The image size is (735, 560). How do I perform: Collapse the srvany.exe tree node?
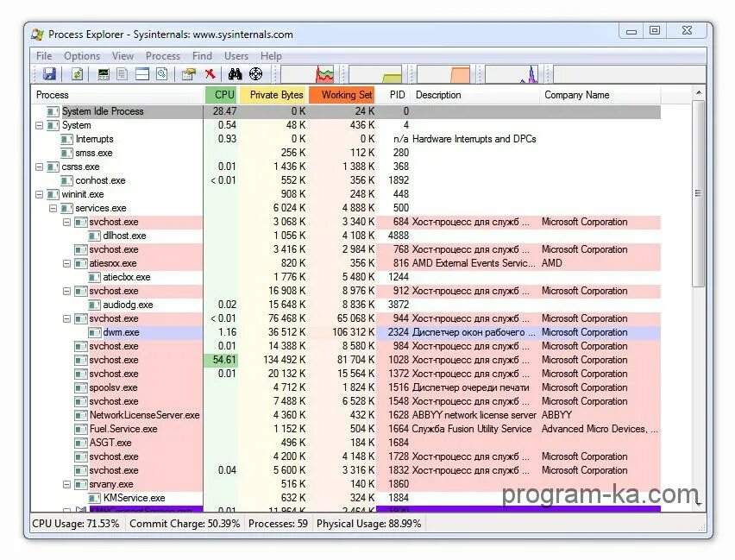click(66, 484)
